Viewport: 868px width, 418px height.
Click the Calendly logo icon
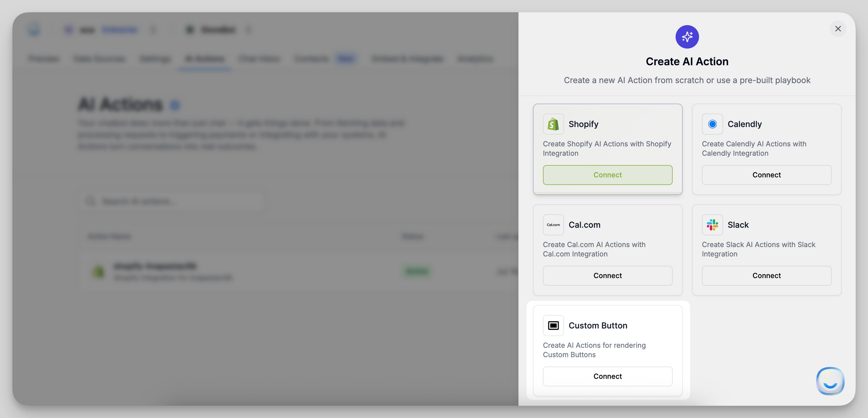coord(712,124)
